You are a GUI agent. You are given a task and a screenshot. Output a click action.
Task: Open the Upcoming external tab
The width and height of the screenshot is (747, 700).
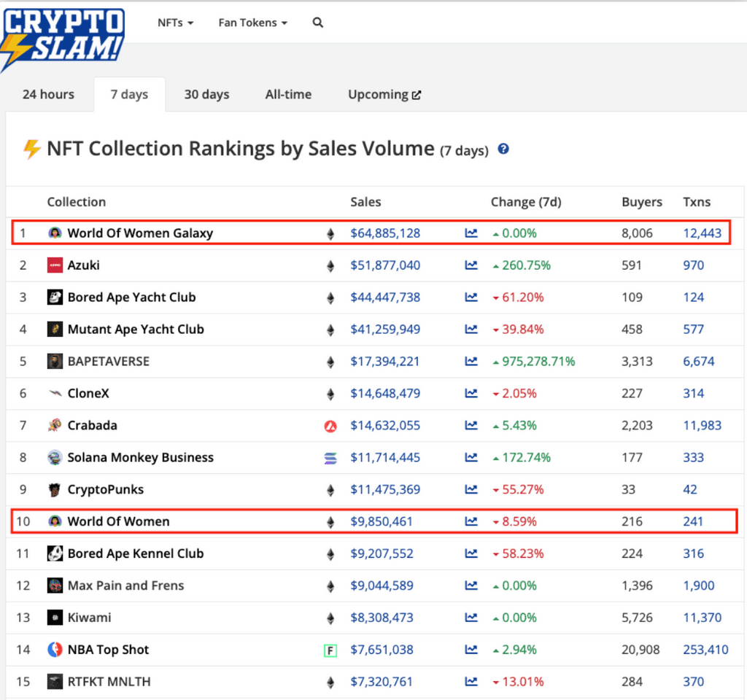384,94
